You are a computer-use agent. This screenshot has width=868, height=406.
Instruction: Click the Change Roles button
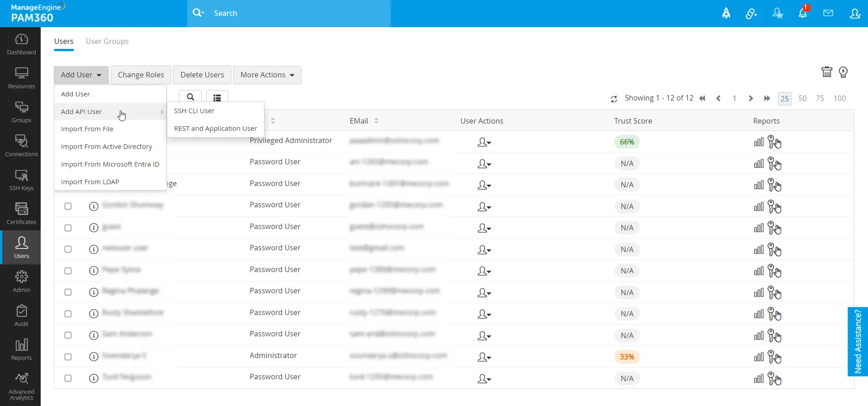pyautogui.click(x=141, y=75)
